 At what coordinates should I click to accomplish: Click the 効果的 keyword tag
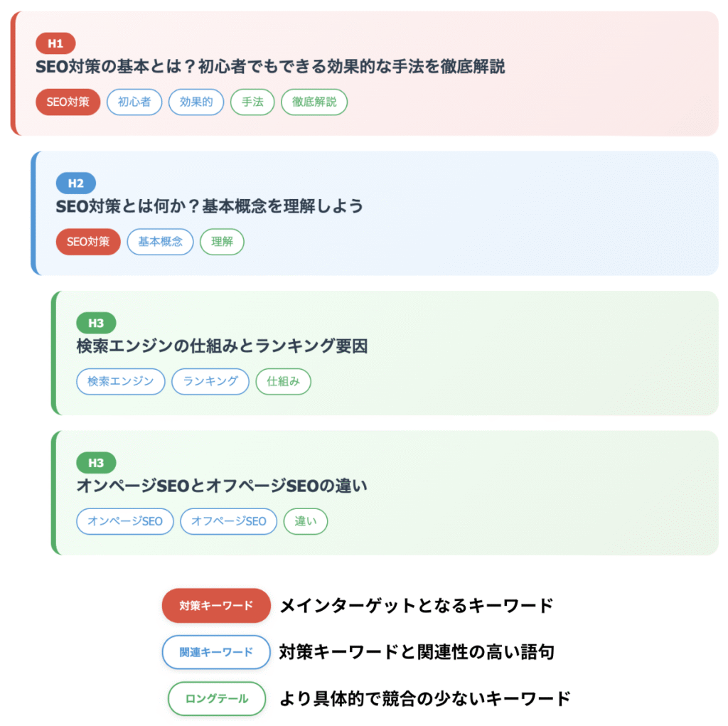[x=196, y=102]
